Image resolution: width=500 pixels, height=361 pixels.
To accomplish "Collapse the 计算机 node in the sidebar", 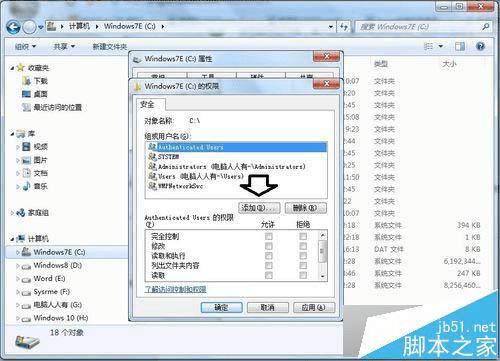I will coord(12,239).
